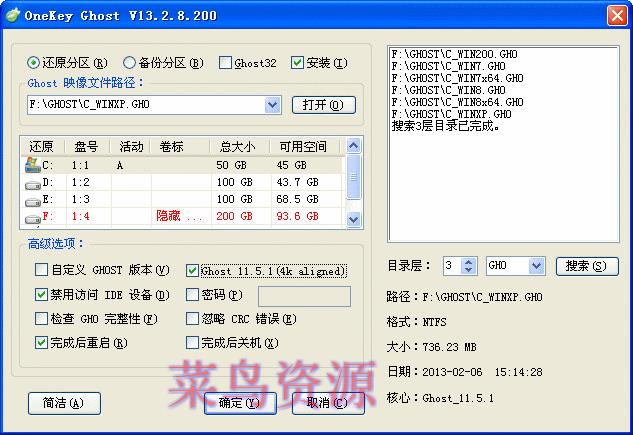Select the 还原分区 (R) radio button
The image size is (633, 435).
(x=34, y=63)
